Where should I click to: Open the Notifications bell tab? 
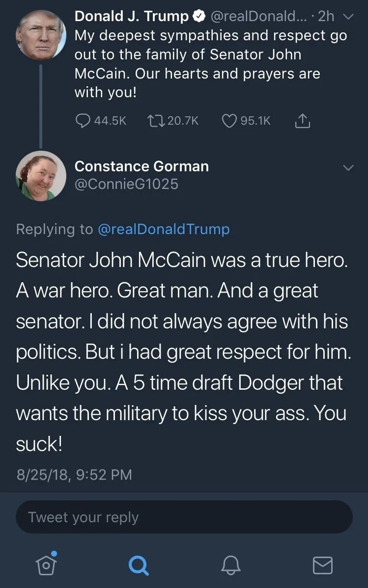[230, 565]
